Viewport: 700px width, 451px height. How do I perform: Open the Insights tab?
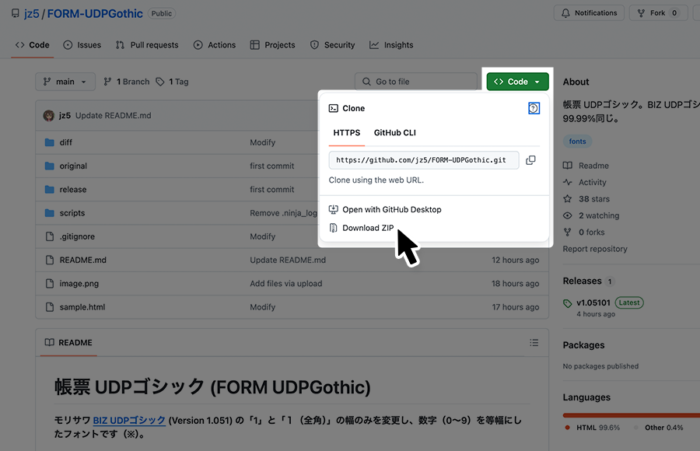point(391,45)
